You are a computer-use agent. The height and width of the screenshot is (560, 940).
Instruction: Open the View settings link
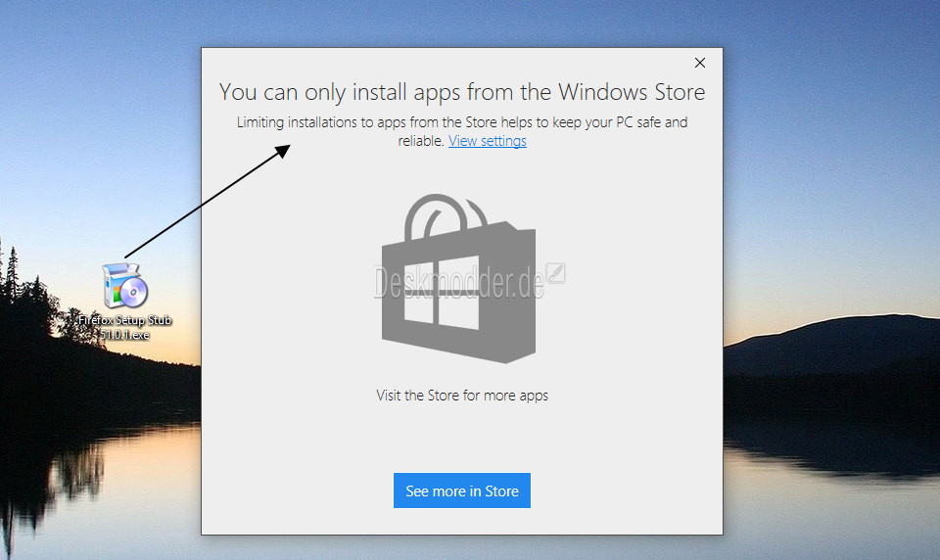pyautogui.click(x=488, y=141)
